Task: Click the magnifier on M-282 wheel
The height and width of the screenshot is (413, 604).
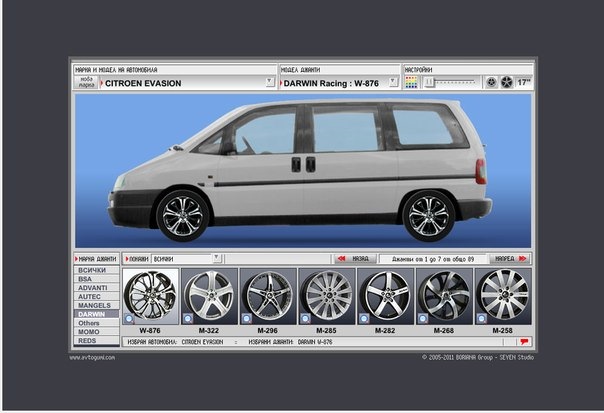Action: point(364,319)
